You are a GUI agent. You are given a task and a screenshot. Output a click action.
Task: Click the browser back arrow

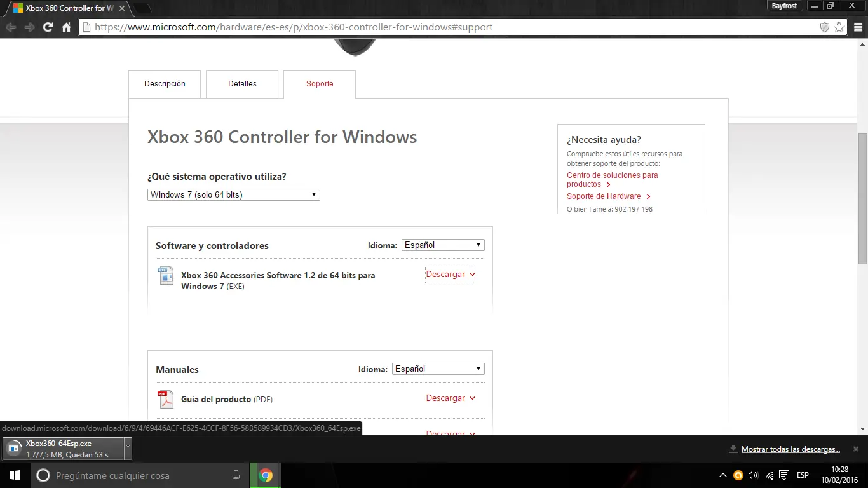tap(11, 27)
